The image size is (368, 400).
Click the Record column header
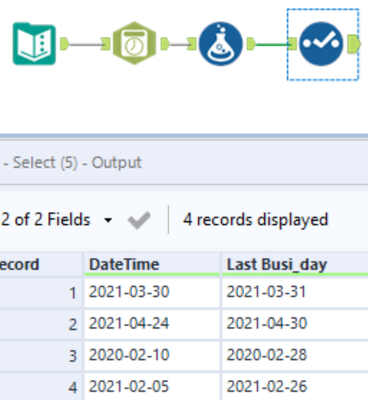[x=41, y=265]
